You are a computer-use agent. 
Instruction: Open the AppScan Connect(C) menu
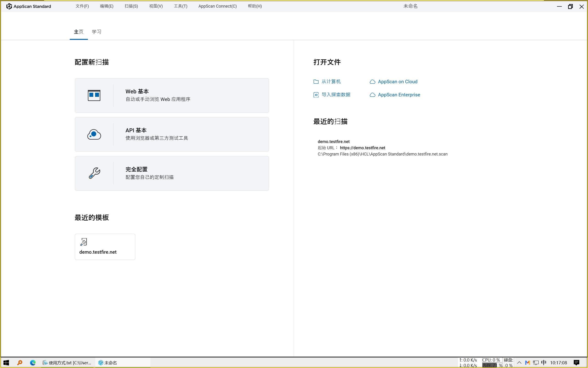click(218, 6)
